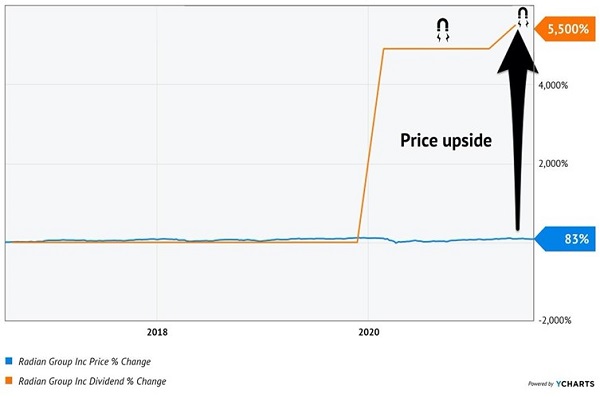The width and height of the screenshot is (600, 397).
Task: Toggle Radian Group Inc Price % Change series
Action: point(85,361)
